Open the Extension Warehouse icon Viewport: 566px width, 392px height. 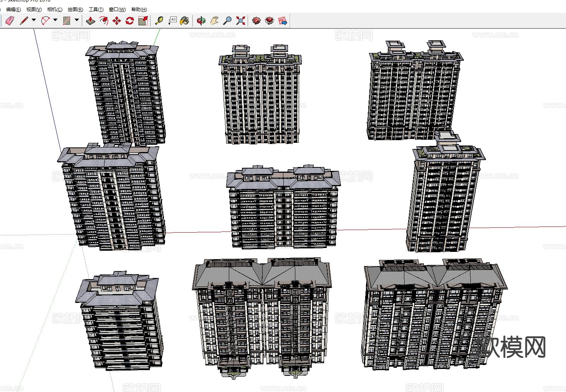pos(270,20)
